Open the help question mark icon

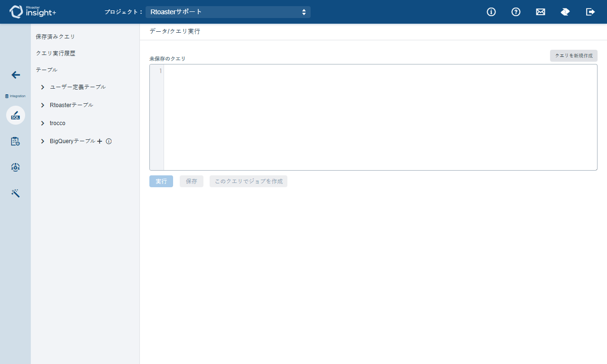tap(516, 12)
